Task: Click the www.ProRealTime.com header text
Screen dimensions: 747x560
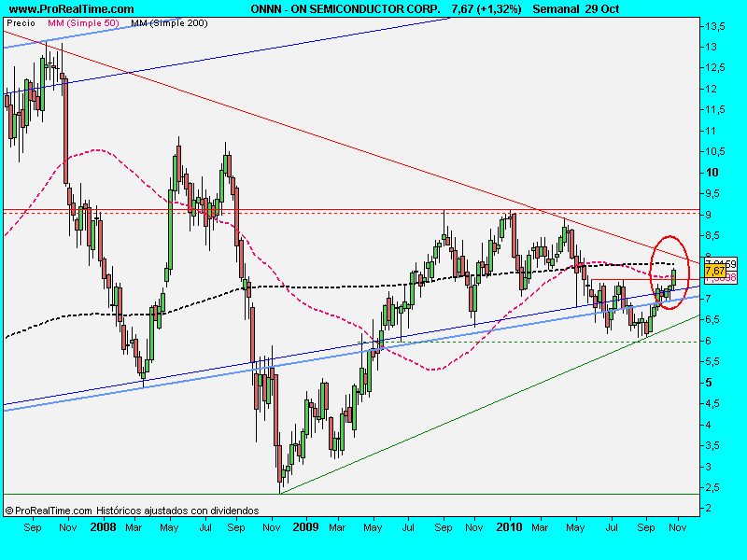Action: click(x=72, y=9)
